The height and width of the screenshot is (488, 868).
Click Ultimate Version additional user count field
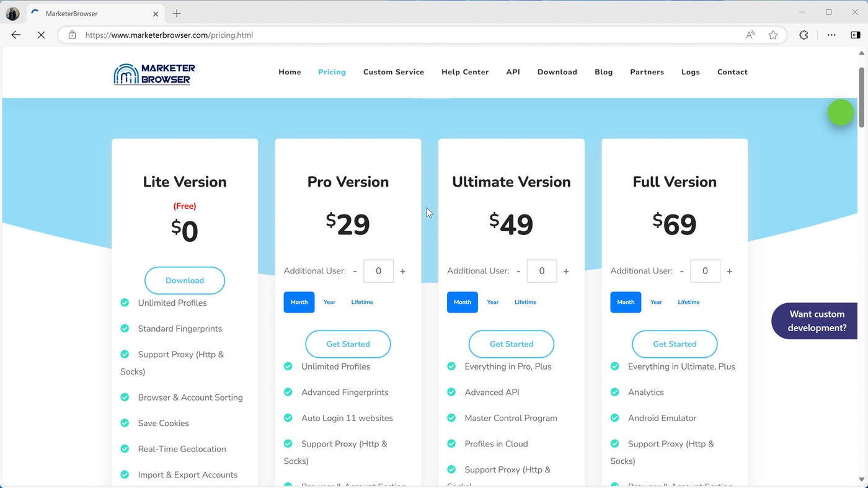542,271
